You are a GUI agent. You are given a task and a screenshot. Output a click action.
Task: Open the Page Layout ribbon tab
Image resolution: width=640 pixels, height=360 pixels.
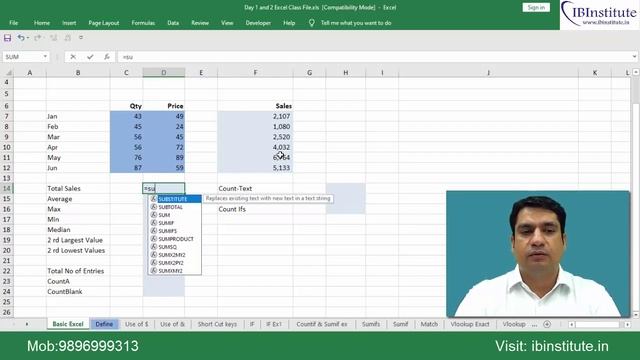(x=104, y=23)
